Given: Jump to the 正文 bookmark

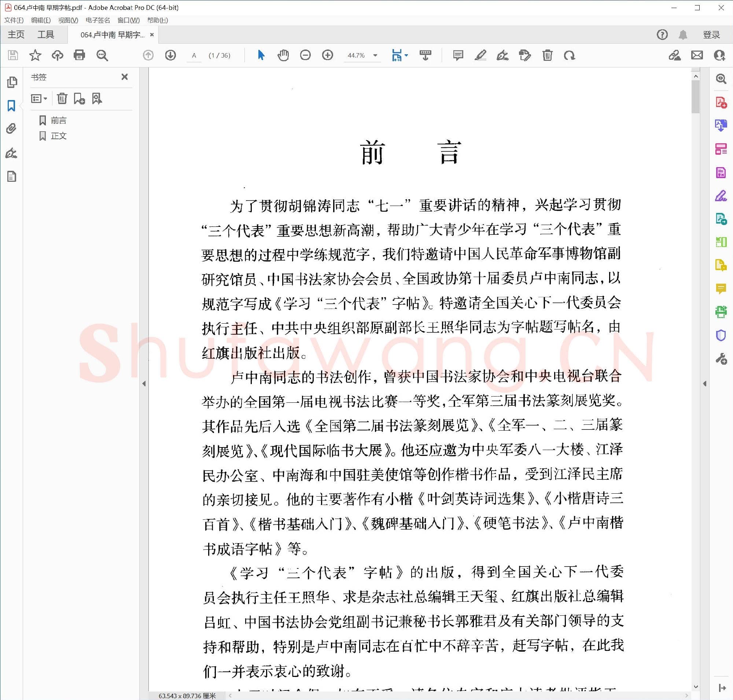Looking at the screenshot, I should [58, 136].
